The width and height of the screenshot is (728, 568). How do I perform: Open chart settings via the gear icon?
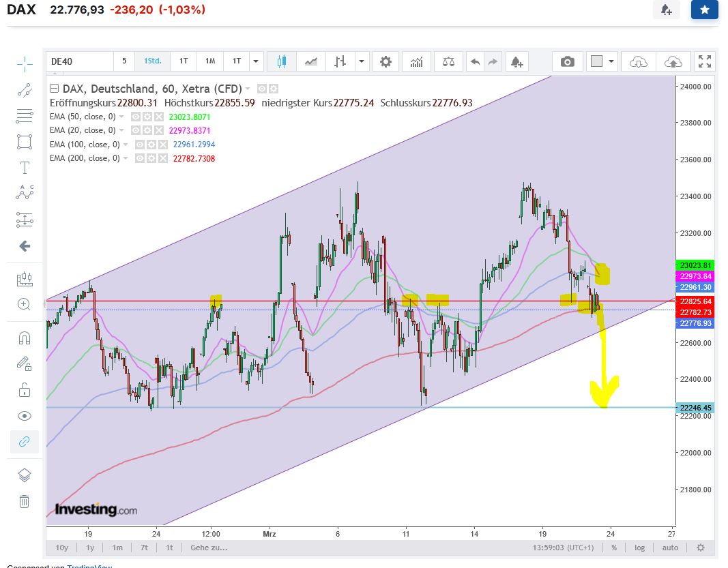(x=385, y=61)
